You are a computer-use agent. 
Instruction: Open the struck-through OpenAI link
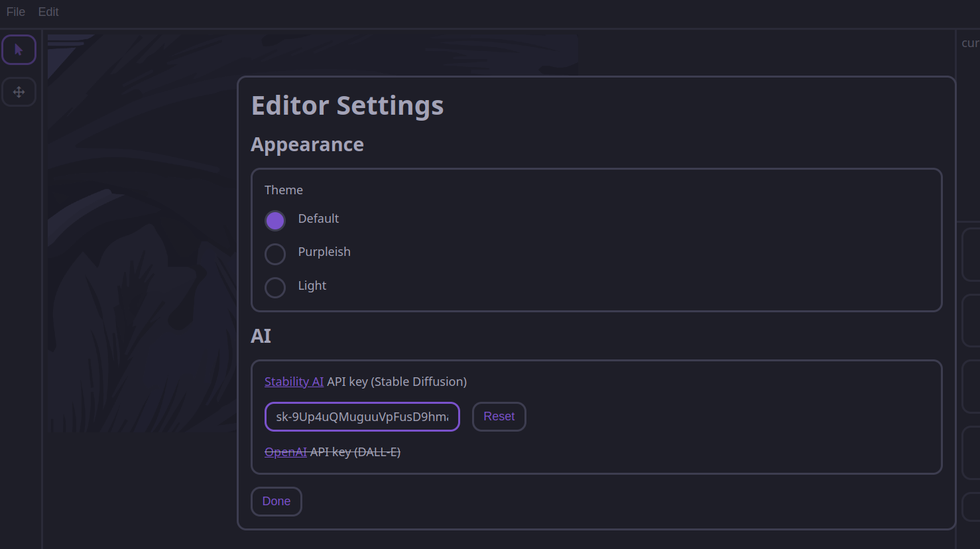285,452
